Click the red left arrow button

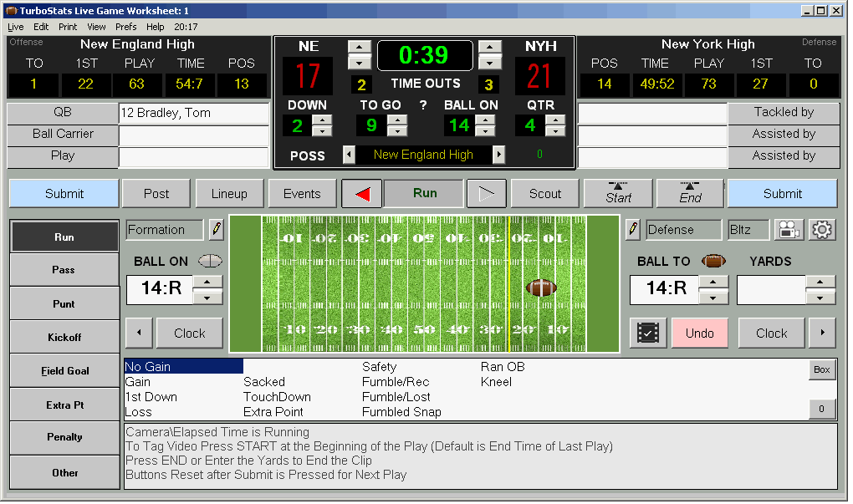click(362, 194)
